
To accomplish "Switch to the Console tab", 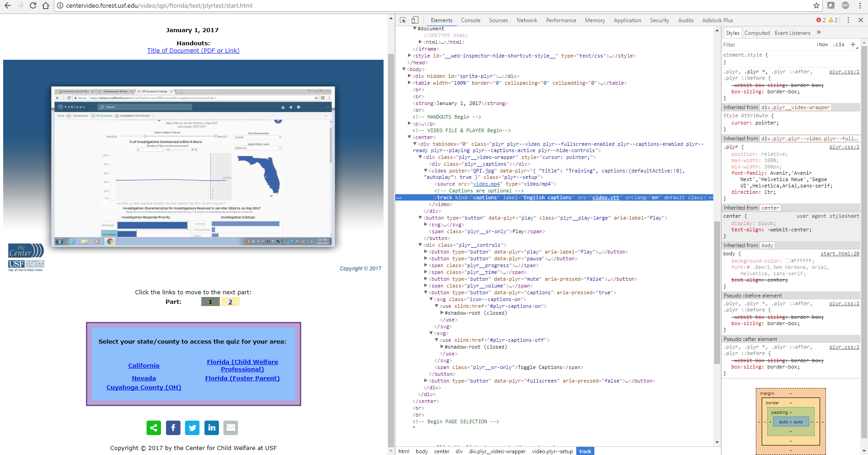I will pos(470,20).
